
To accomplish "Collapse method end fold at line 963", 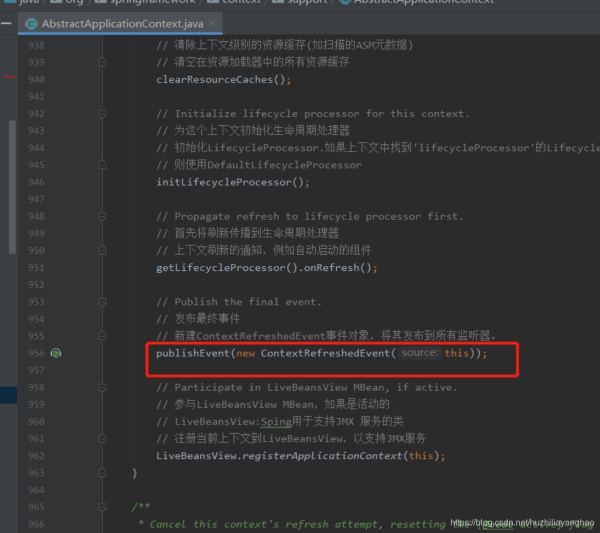I will tap(102, 473).
